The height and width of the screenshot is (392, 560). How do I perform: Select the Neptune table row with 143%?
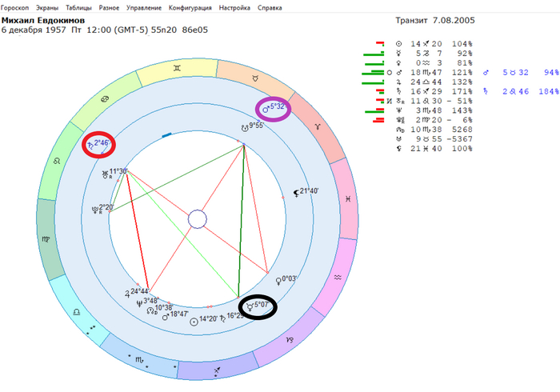[x=434, y=110]
